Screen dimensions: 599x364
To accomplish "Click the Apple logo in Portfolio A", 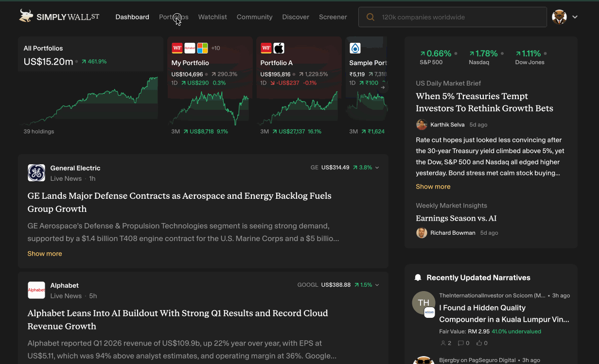I will pyautogui.click(x=279, y=48).
